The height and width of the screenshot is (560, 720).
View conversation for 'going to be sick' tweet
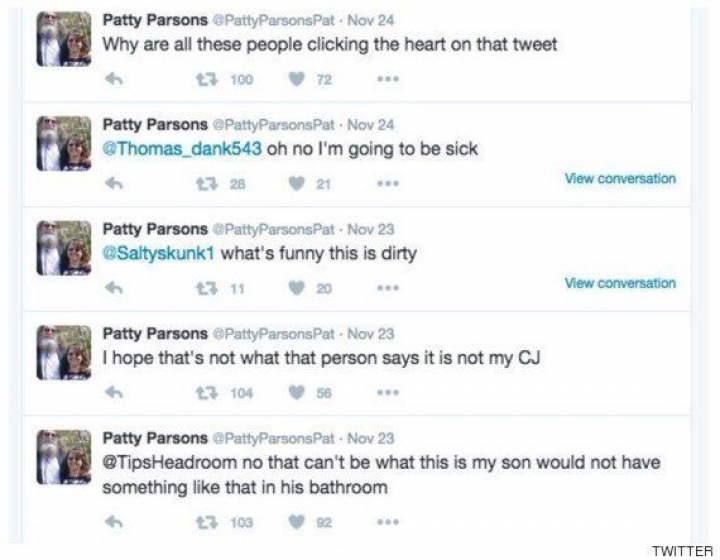pos(620,179)
